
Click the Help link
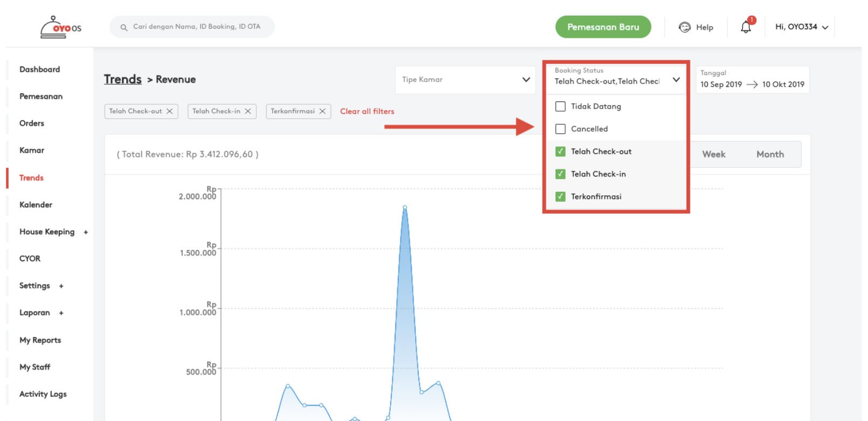pyautogui.click(x=704, y=28)
